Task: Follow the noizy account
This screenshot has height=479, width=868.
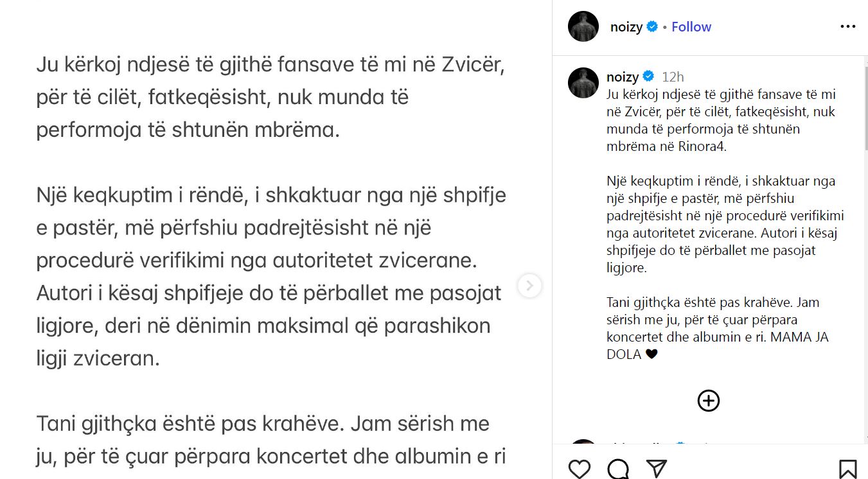Action: pos(691,27)
